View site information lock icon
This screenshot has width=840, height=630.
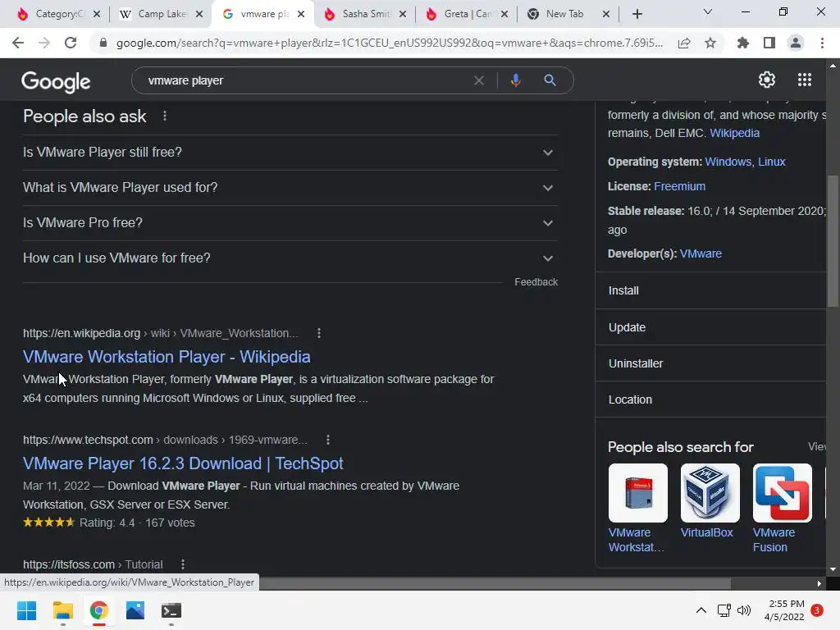coord(103,43)
